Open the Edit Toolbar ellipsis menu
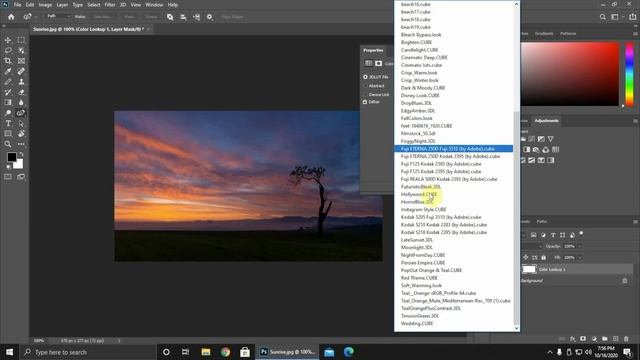The image size is (640, 360). point(21,144)
